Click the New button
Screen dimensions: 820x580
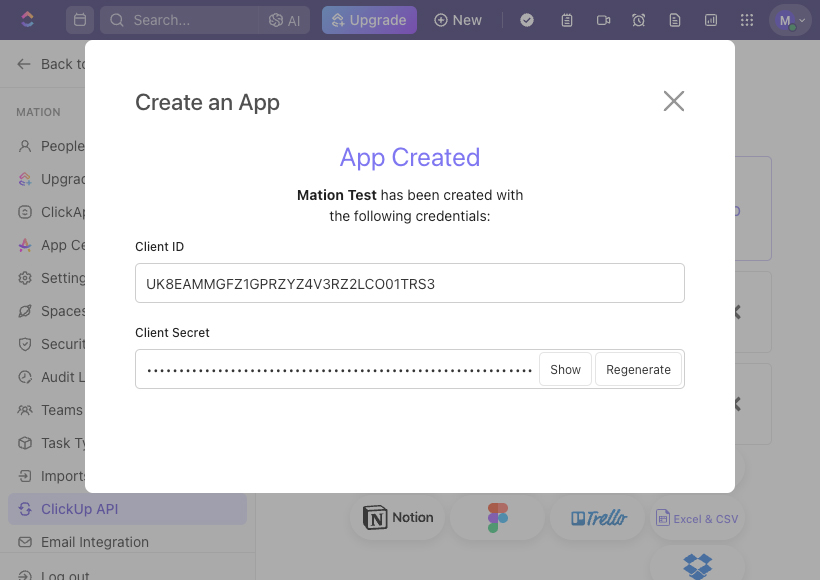point(458,20)
